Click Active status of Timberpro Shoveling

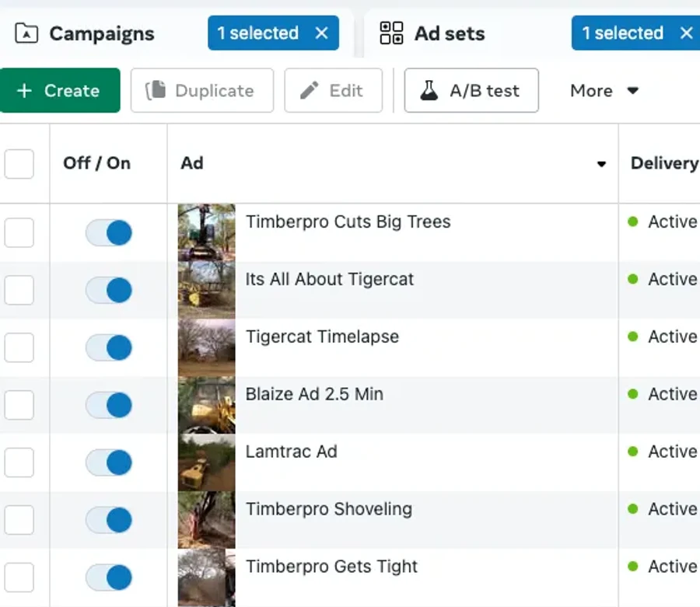[663, 509]
